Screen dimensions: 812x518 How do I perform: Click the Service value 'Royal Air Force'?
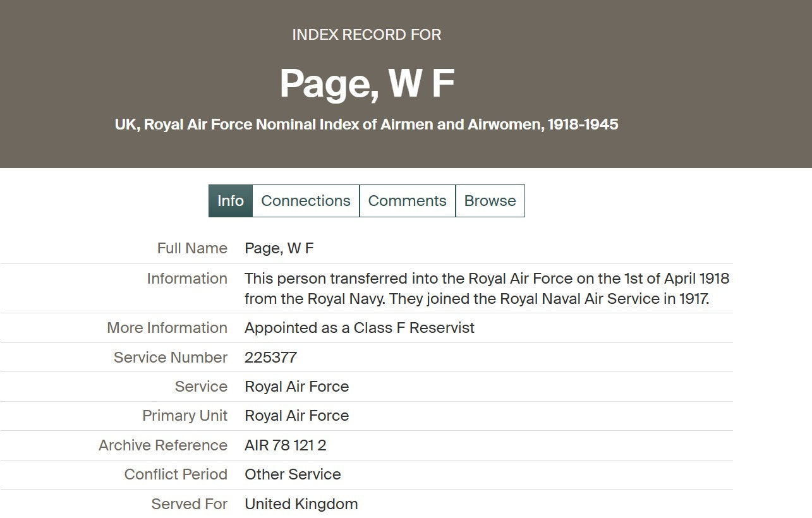pos(296,387)
